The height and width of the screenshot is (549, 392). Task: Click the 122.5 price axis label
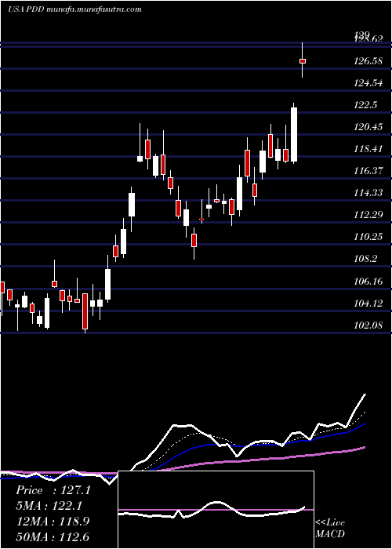click(x=365, y=105)
